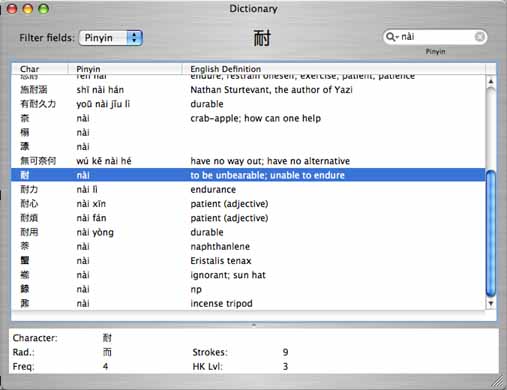Select the 'nài yòng' durable row
This screenshot has width=507, height=390.
pyautogui.click(x=248, y=232)
